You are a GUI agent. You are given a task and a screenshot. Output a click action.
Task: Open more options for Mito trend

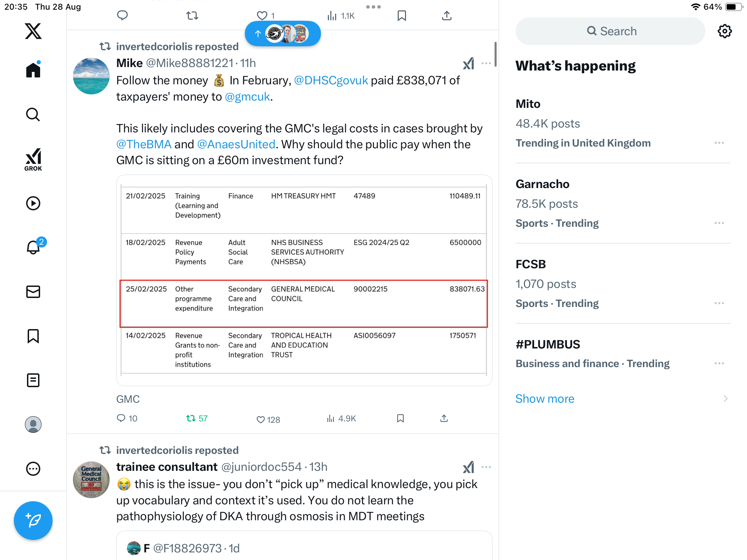719,143
